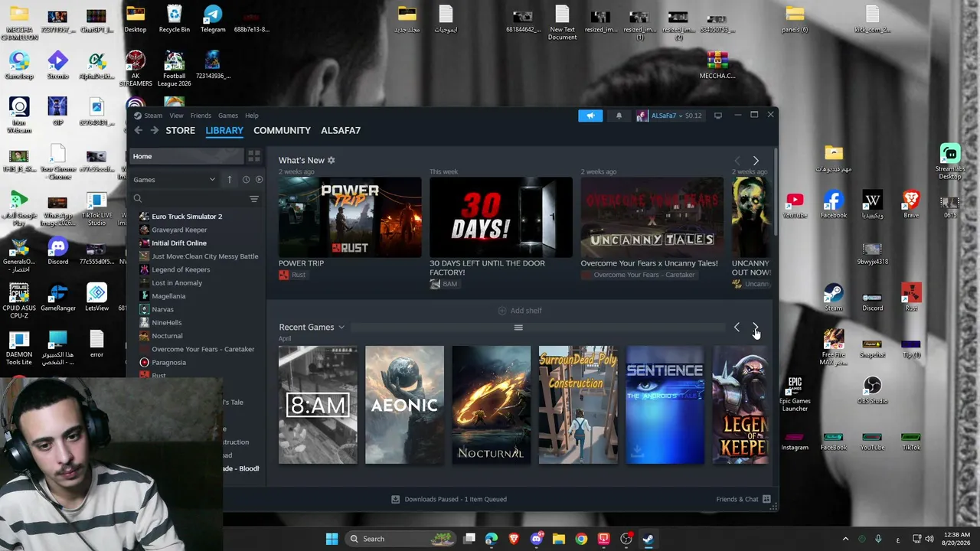The height and width of the screenshot is (551, 980).
Task: Open the Steam announcements megaphone button
Action: 590,116
